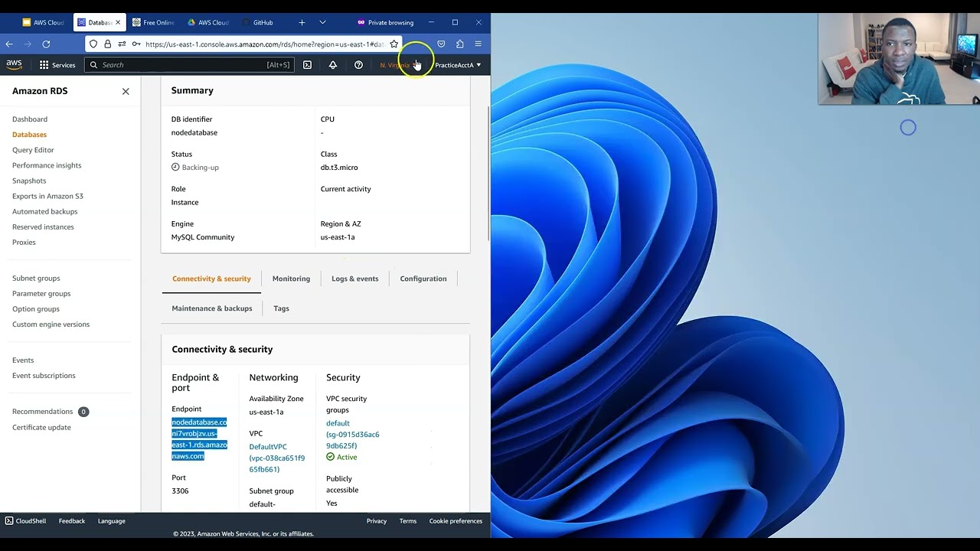
Task: Switch to the Maintenance & backups tab
Action: click(212, 308)
